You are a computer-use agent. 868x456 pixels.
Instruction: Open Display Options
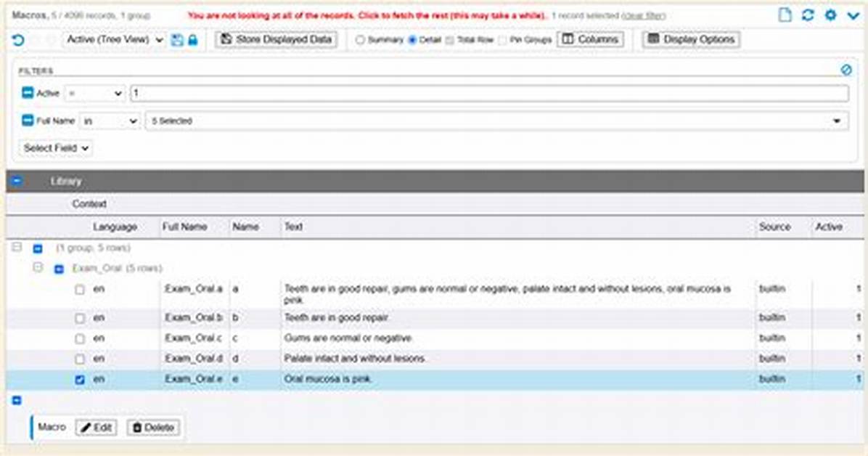tap(692, 39)
